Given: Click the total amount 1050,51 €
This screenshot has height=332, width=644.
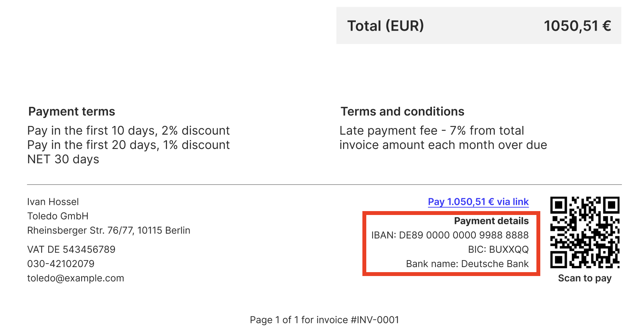Looking at the screenshot, I should (577, 26).
